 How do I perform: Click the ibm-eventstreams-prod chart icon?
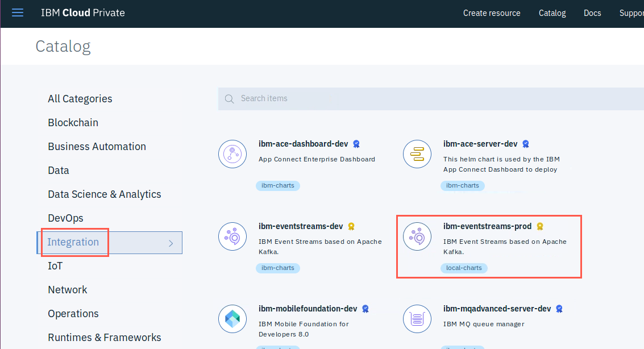(417, 236)
